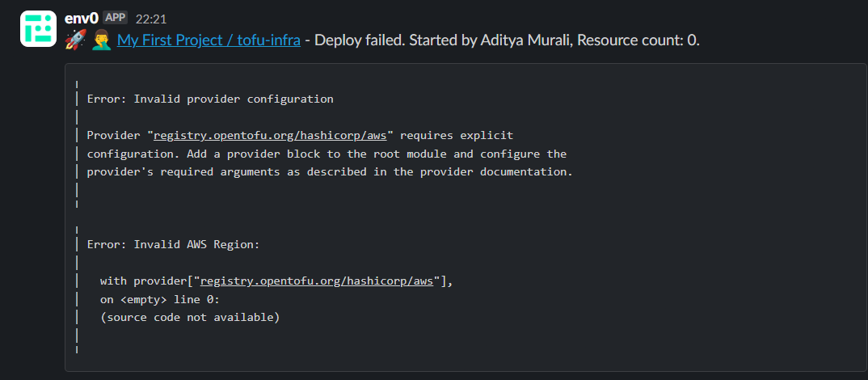
Task: Follow the registry link under Invalid AWS Region
Action: (x=317, y=281)
